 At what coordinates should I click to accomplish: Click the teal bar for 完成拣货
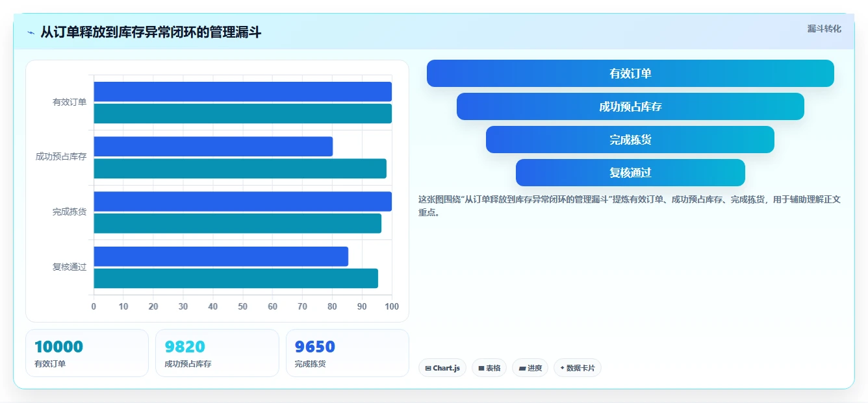tap(238, 223)
